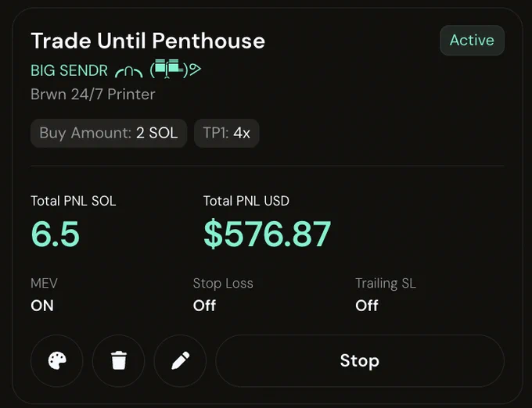Click the Active status badge
This screenshot has height=408, width=532.
point(472,41)
